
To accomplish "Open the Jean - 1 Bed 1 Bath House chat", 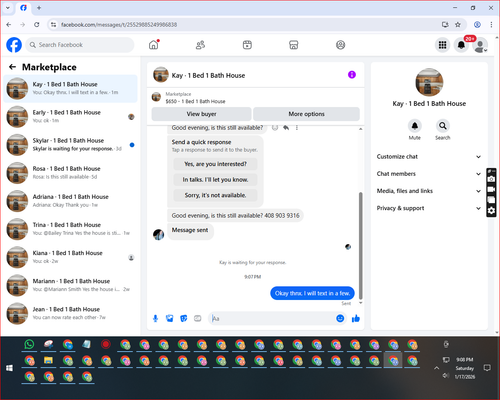I will 70,313.
